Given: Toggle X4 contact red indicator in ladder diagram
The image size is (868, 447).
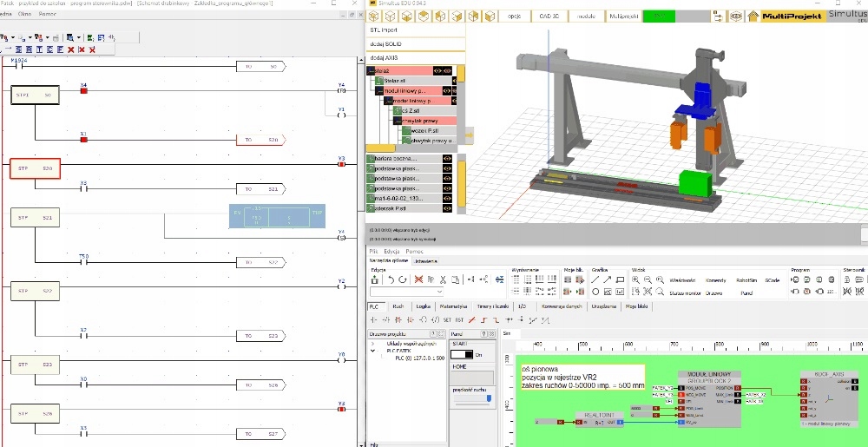Looking at the screenshot, I should tap(84, 90).
